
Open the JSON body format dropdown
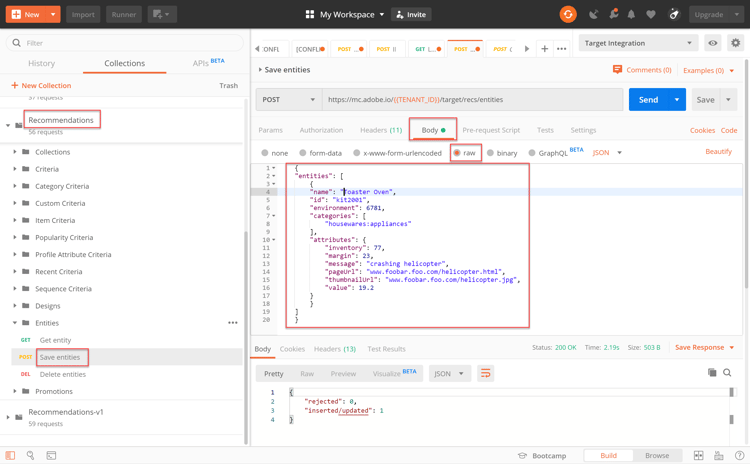pos(607,153)
